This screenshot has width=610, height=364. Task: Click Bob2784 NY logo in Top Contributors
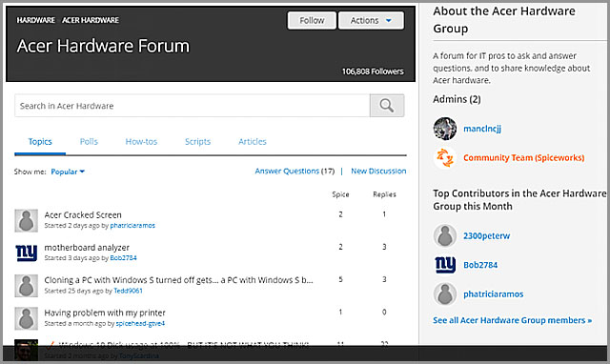tap(445, 265)
